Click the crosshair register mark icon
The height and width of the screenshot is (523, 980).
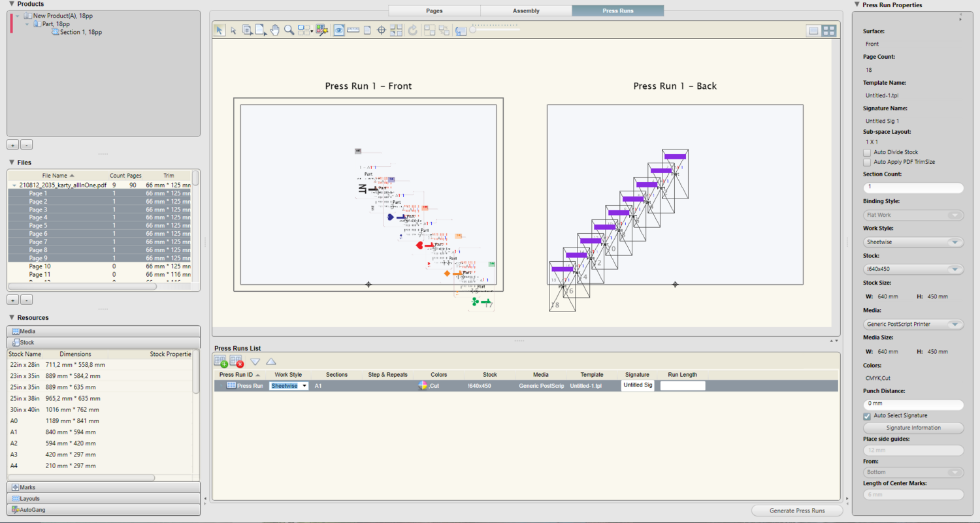click(382, 30)
